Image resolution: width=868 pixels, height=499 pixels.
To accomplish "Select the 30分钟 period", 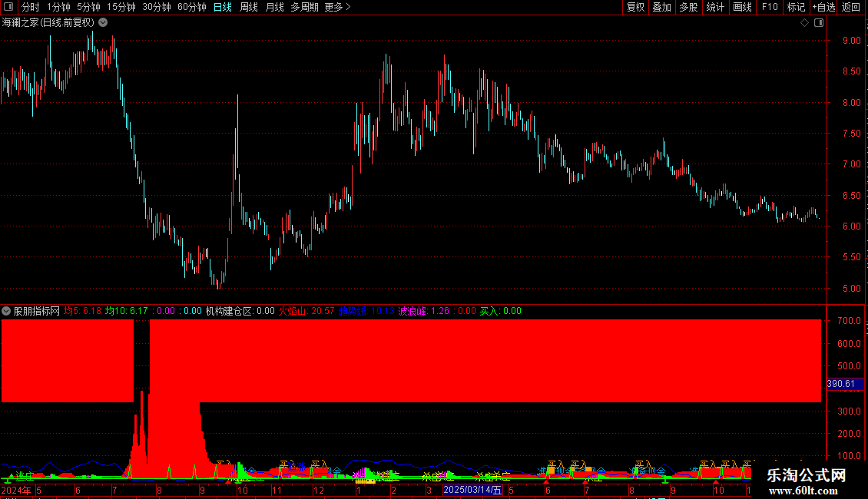I will coord(157,7).
